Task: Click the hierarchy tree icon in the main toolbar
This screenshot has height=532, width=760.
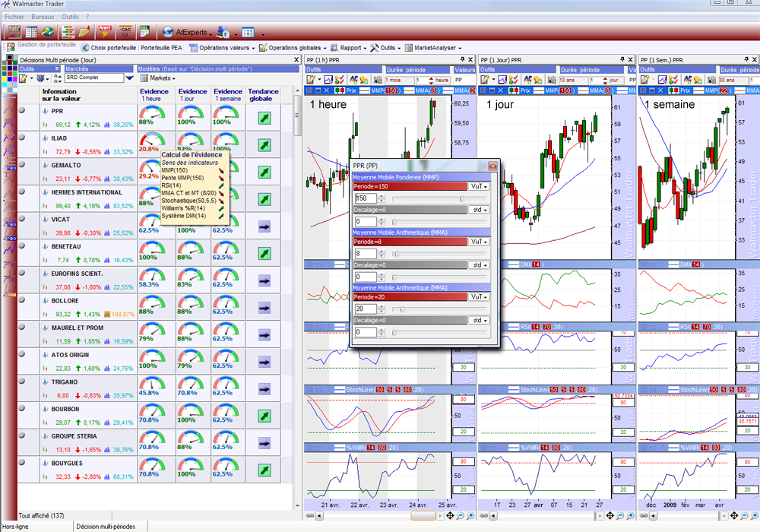Action: coord(68,32)
